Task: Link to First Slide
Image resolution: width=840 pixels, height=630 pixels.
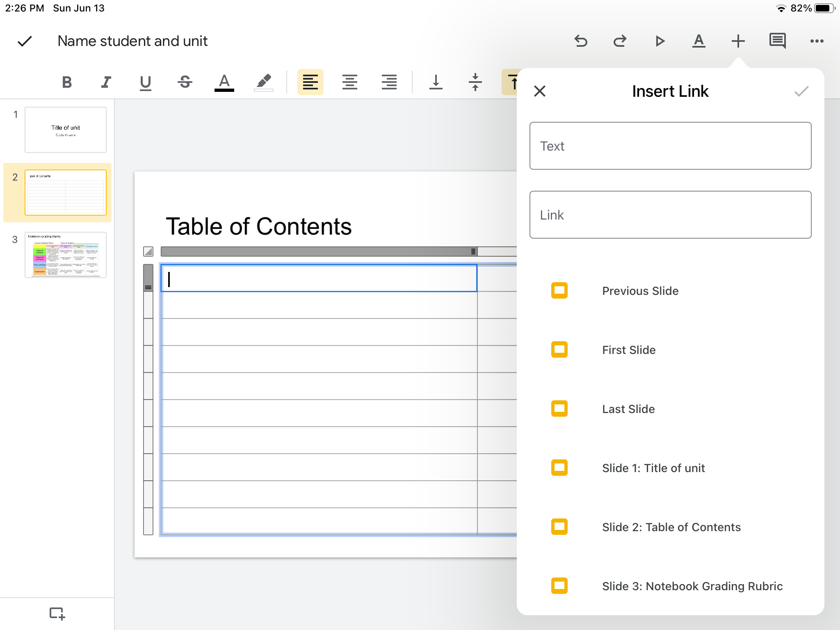Action: 670,350
